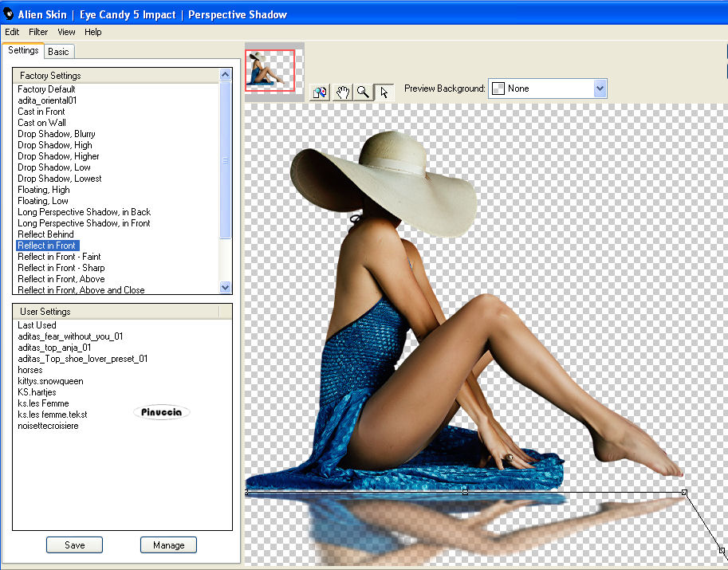Select the KS.hartjes user setting

[37, 392]
